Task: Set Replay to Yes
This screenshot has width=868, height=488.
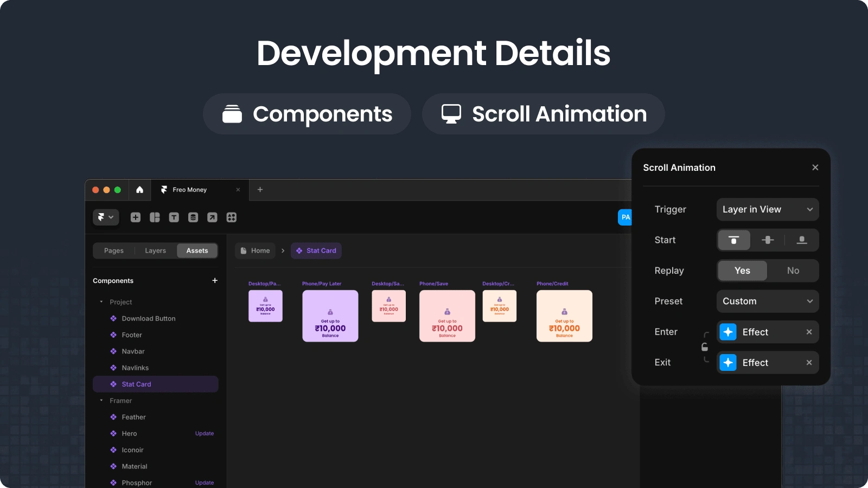Action: pos(742,271)
